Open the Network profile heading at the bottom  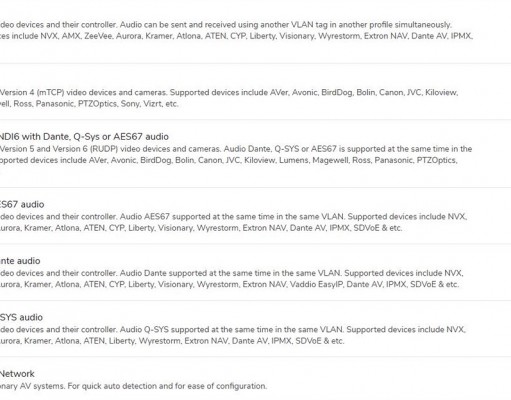point(17,374)
